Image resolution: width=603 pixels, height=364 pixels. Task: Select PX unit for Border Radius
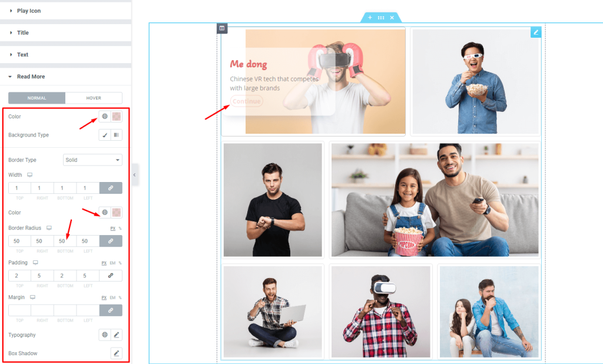point(112,229)
